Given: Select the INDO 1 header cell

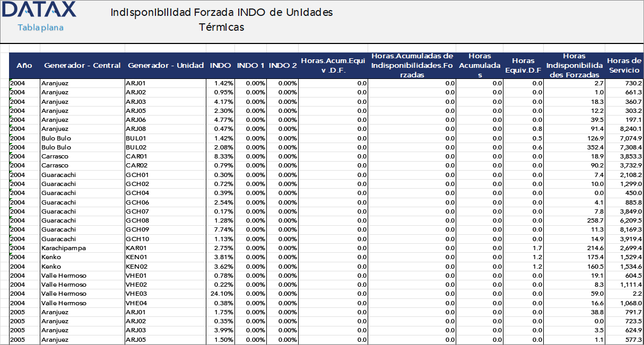Looking at the screenshot, I should [x=250, y=65].
